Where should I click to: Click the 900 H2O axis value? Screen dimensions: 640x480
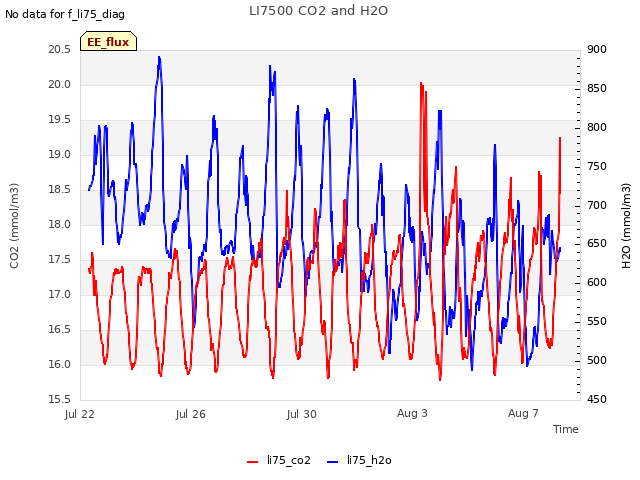tap(597, 49)
